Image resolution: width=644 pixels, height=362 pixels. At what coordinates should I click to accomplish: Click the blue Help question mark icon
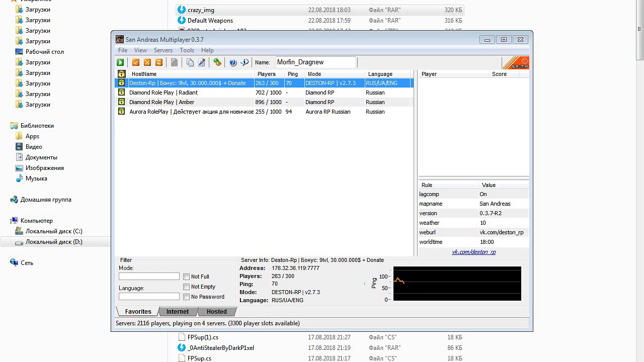coord(233,62)
